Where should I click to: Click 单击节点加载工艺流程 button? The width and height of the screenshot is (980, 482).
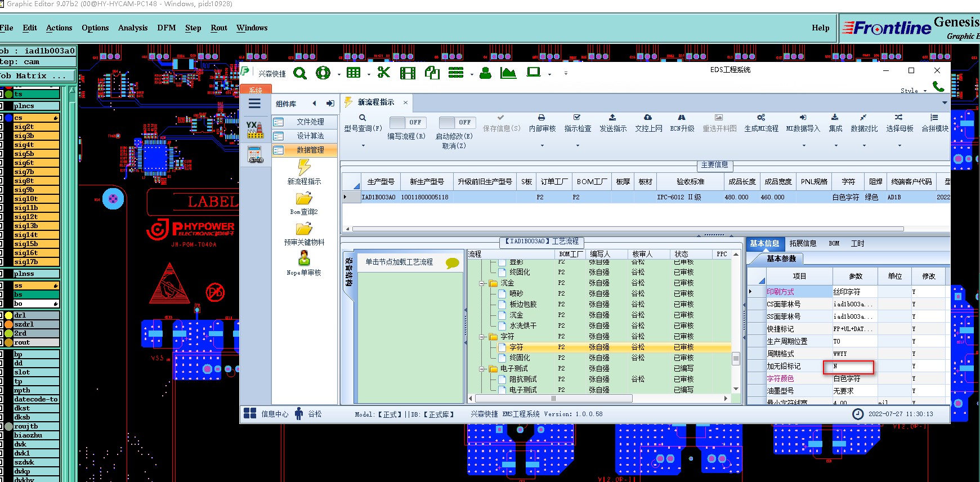pos(410,262)
